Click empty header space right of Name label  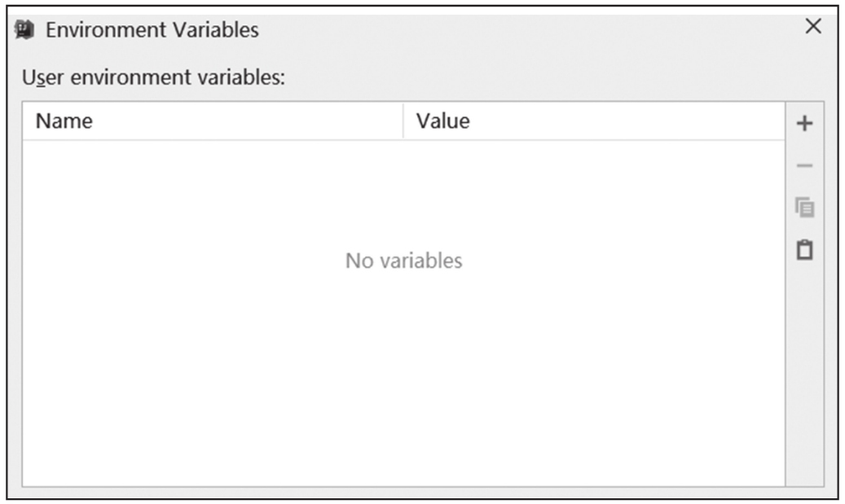[248, 121]
